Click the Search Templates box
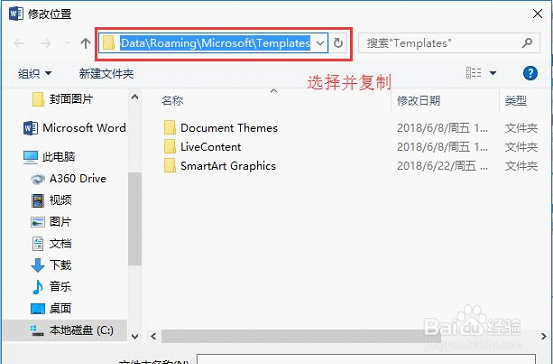This screenshot has height=364, width=553. [449, 43]
